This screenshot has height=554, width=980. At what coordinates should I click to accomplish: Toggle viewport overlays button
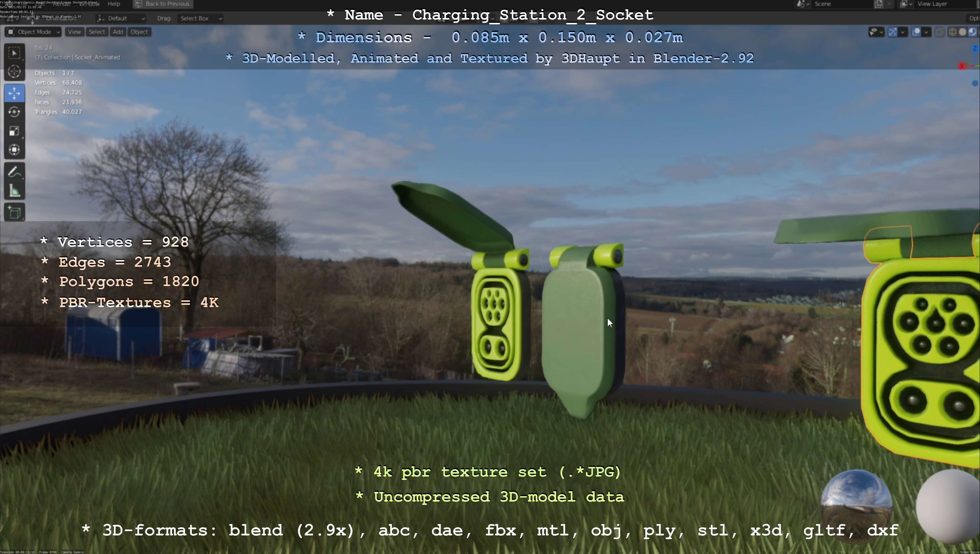pos(916,32)
